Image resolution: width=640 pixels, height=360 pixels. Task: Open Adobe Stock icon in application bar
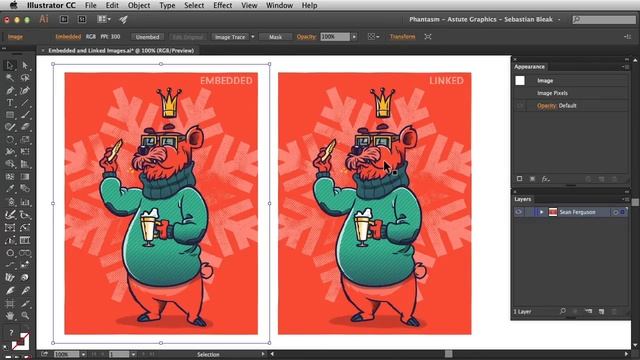coord(82,19)
